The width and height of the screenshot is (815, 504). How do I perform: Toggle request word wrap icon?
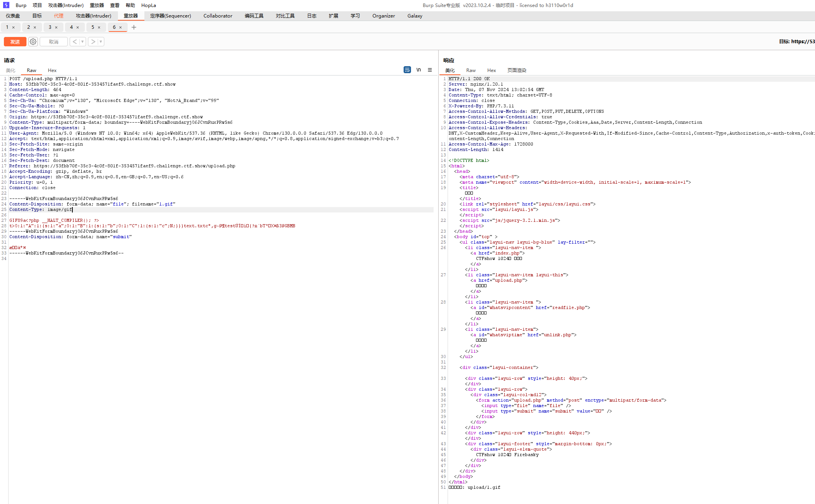[407, 70]
